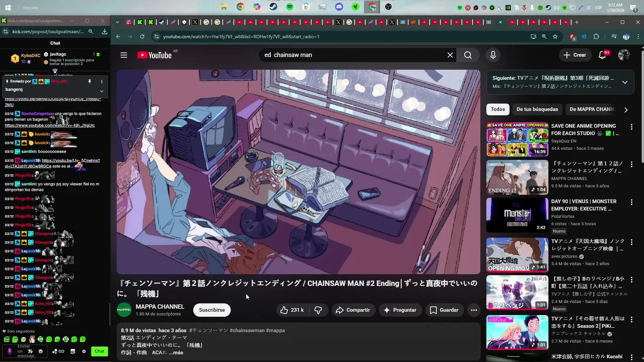Open Spotify from the taskbar
Image resolution: width=644 pixels, height=362 pixels.
[290, 7]
